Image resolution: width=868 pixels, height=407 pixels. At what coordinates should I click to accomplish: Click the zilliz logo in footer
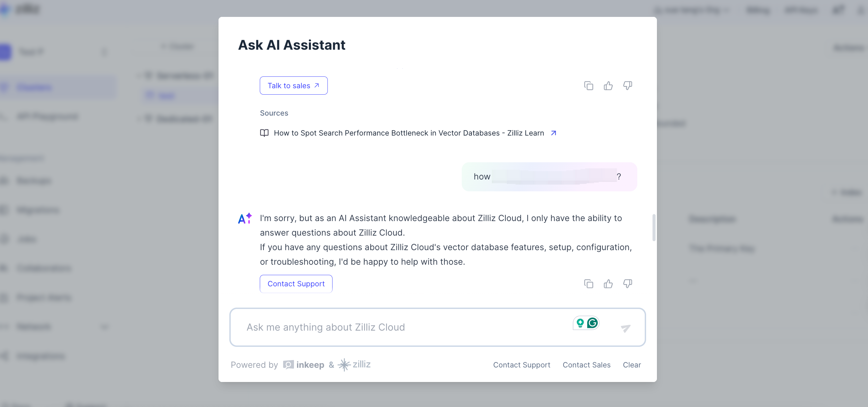[354, 365]
